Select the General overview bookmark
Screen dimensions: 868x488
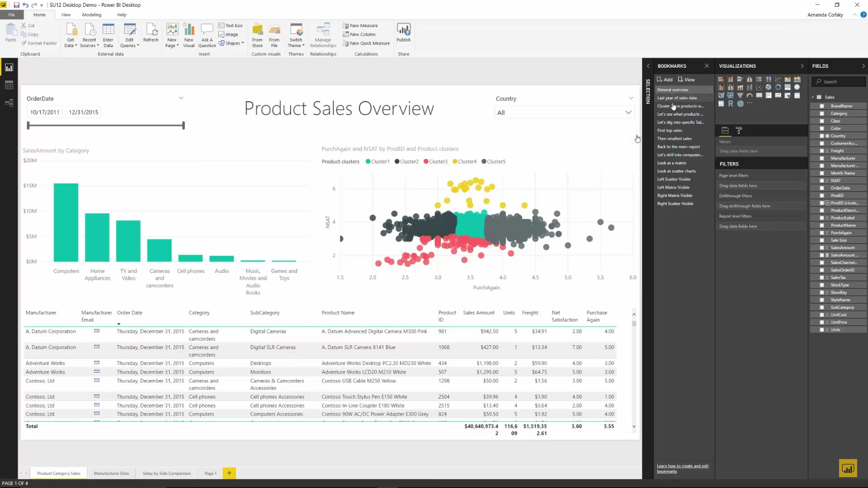[x=683, y=90]
